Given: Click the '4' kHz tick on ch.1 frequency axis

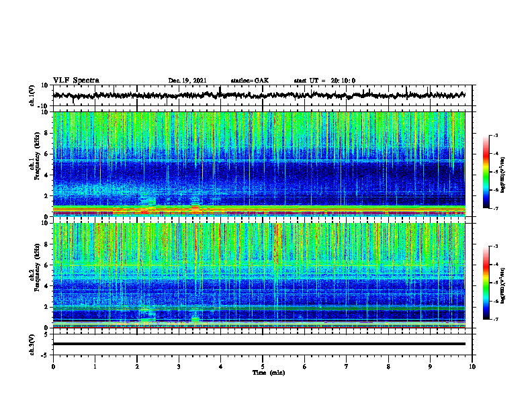Looking at the screenshot, I should coord(46,175).
